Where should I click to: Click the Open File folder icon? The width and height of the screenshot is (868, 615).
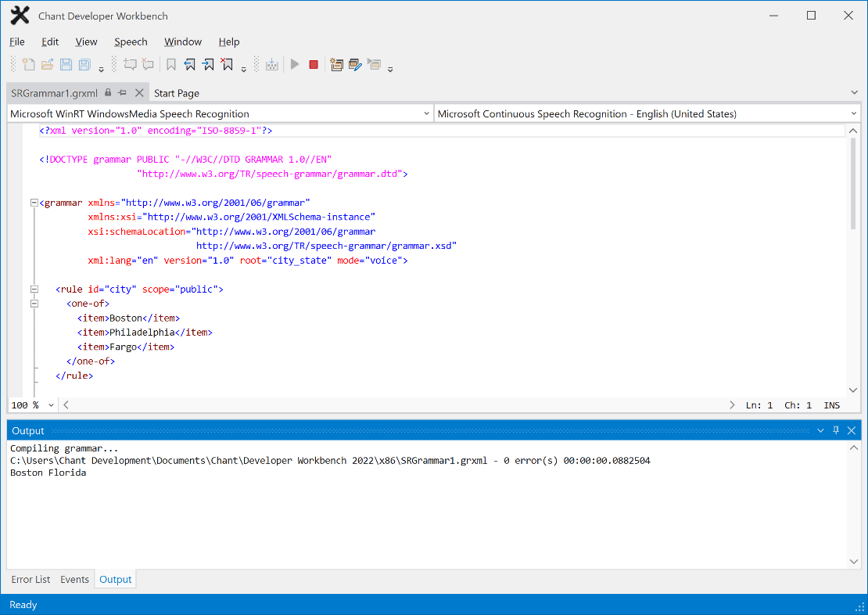pyautogui.click(x=47, y=64)
